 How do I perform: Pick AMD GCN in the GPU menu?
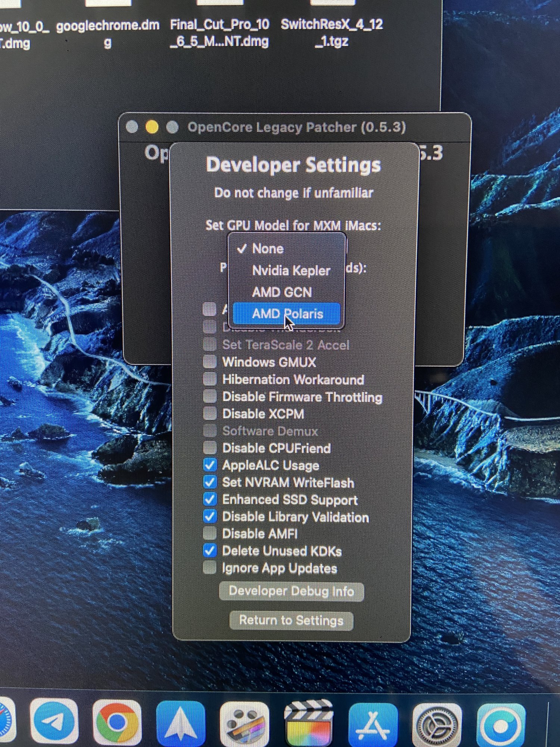(x=286, y=292)
